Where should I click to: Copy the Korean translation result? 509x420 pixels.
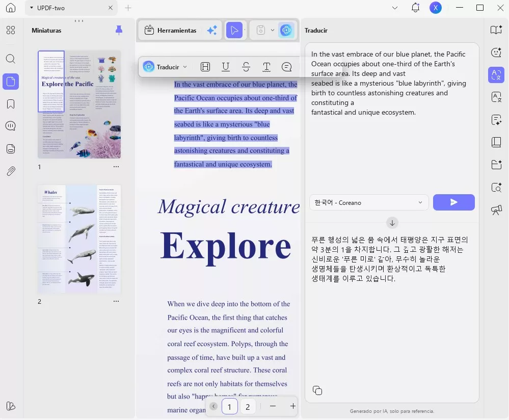point(317,390)
